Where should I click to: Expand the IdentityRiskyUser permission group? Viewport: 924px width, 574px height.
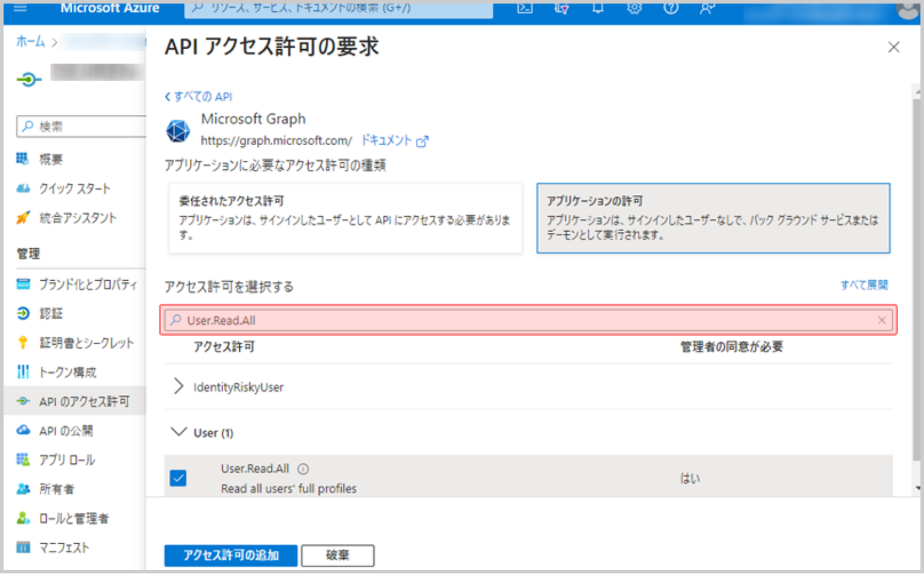[x=178, y=387]
